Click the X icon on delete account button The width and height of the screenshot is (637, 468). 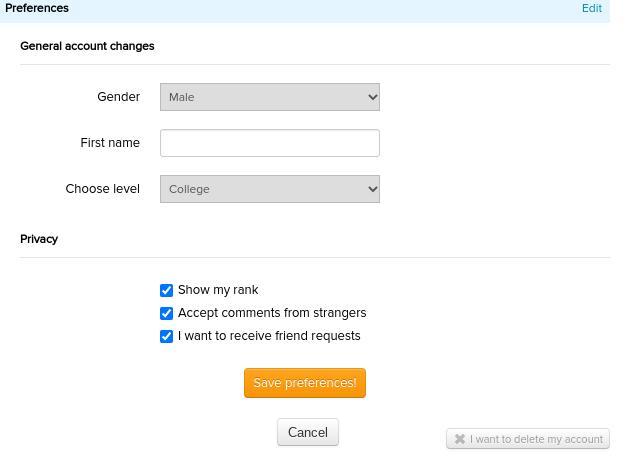460,439
